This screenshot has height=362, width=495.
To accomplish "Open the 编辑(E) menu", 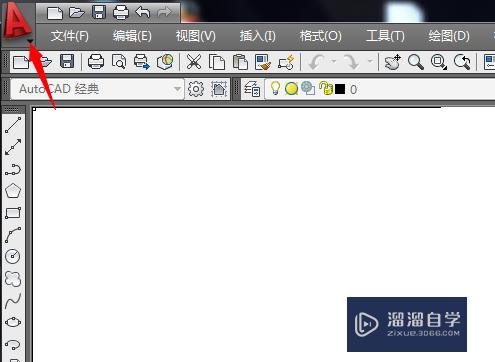I will pyautogui.click(x=132, y=36).
